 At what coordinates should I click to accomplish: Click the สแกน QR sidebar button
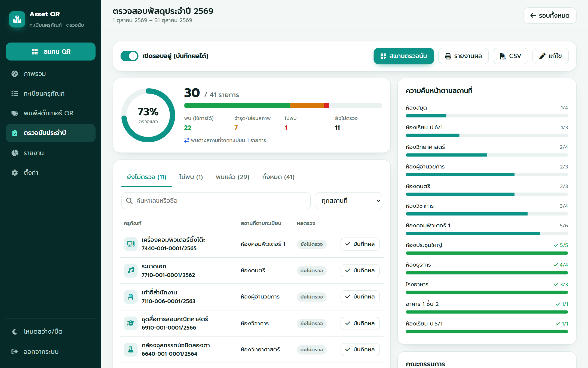[x=51, y=52]
